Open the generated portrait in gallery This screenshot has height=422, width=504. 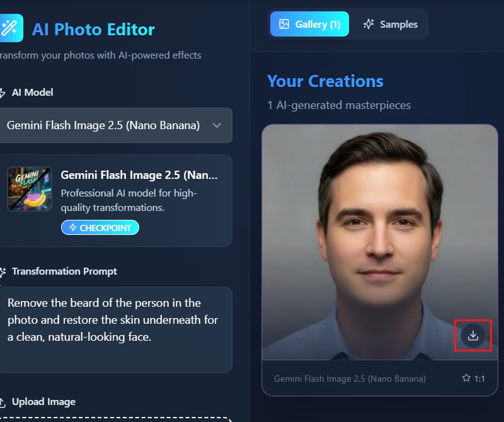[x=380, y=242]
